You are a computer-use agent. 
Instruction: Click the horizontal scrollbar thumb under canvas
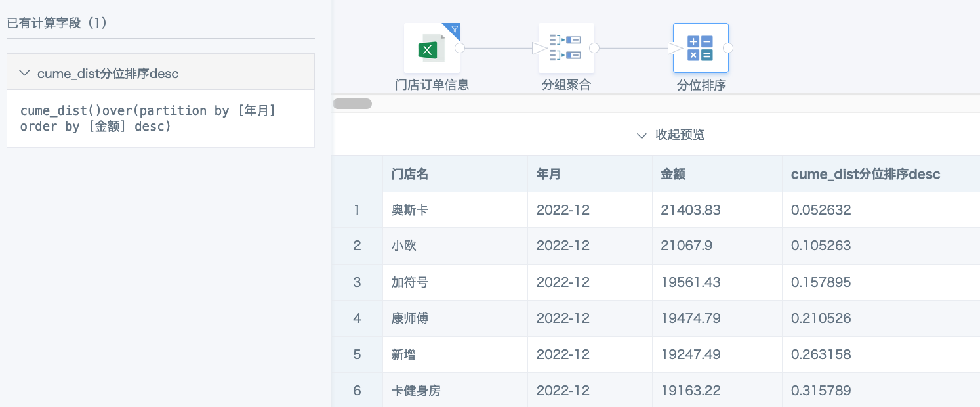pyautogui.click(x=353, y=104)
